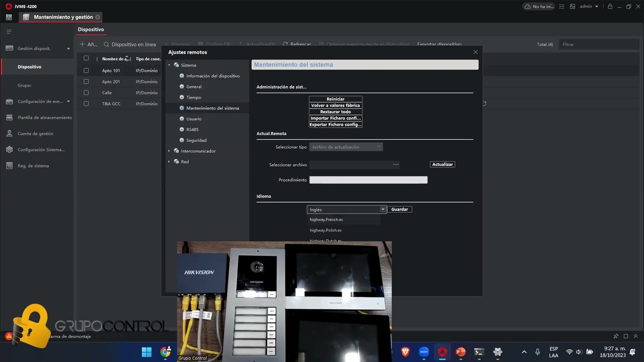Click the Reiniciar button
Viewport: 644px width, 362px height.
pyautogui.click(x=336, y=99)
